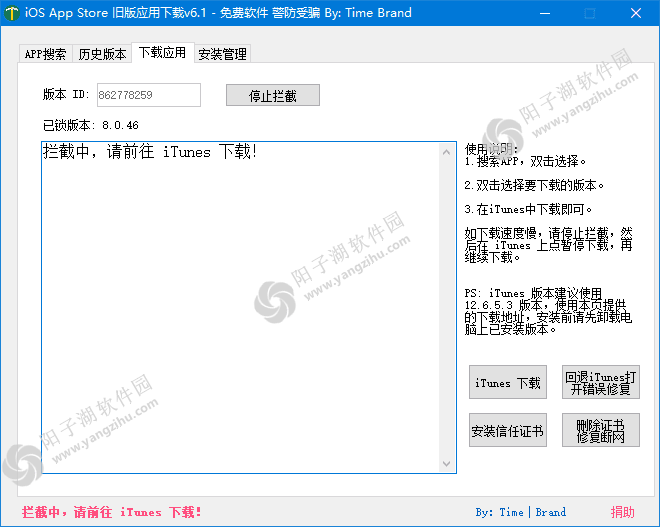The height and width of the screenshot is (527, 660).
Task: Click the scrollbar down arrow in log box
Action: [447, 463]
